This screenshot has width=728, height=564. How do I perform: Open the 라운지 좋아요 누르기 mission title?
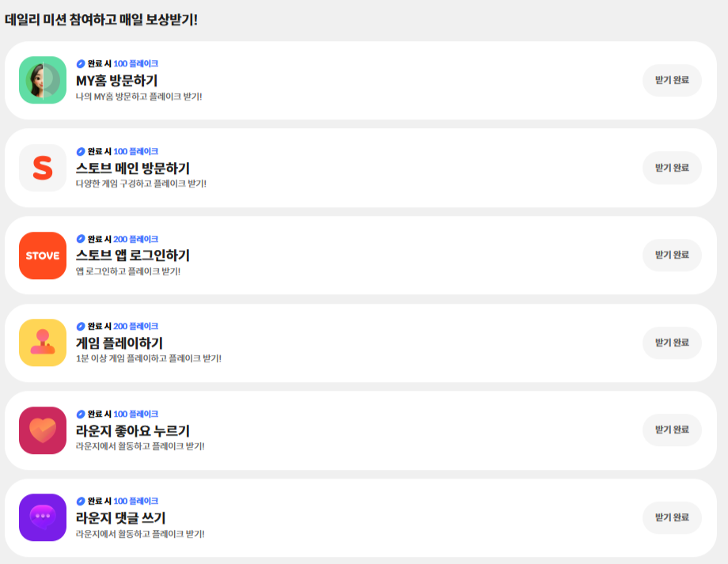pos(132,430)
